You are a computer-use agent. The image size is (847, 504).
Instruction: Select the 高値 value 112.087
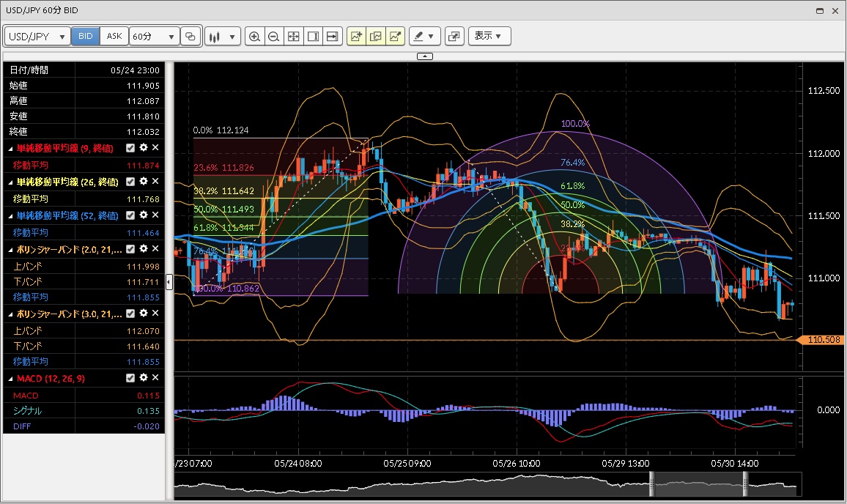click(143, 101)
